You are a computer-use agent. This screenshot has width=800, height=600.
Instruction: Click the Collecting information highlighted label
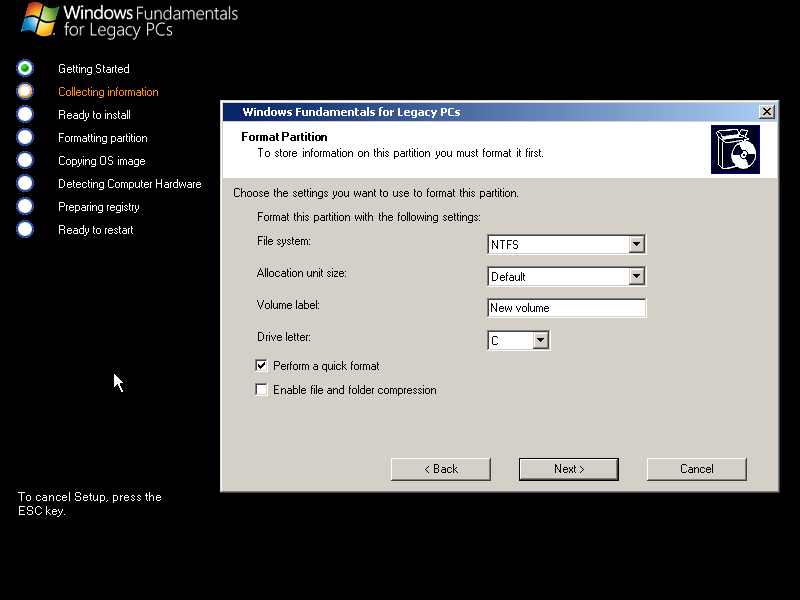[x=107, y=91]
